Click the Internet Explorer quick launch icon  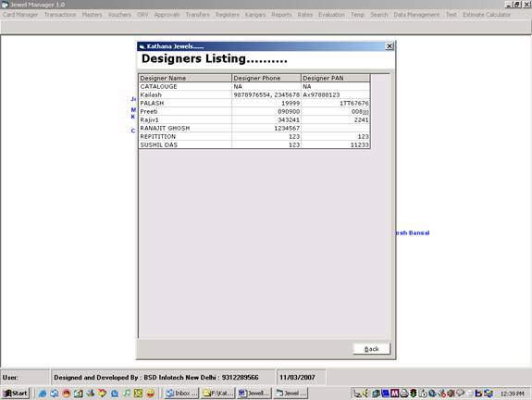43,394
